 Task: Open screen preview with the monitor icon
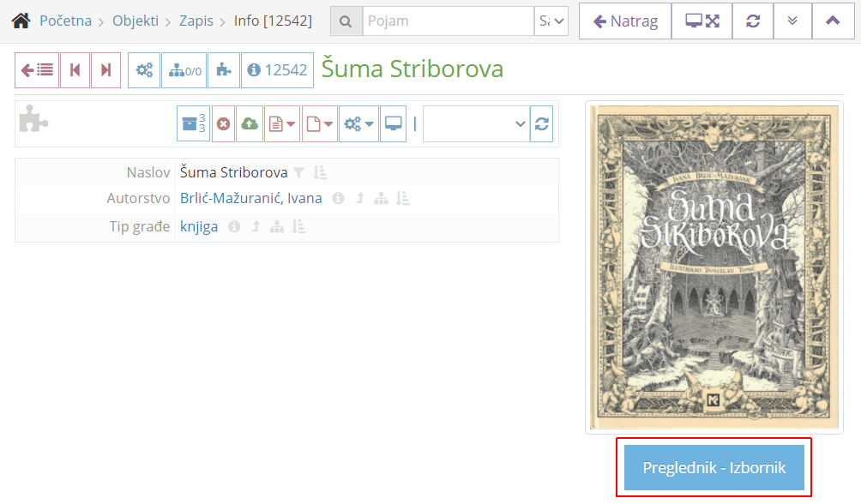click(393, 123)
